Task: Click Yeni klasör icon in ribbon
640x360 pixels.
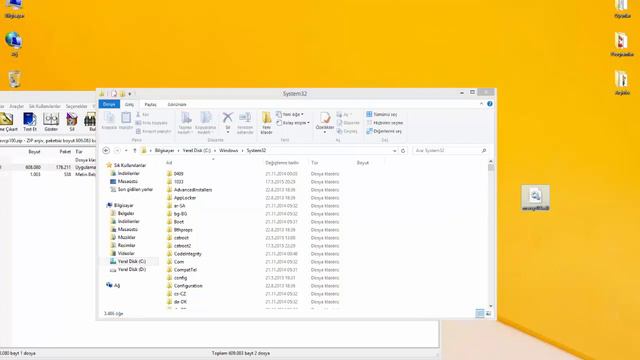Action: click(x=267, y=123)
